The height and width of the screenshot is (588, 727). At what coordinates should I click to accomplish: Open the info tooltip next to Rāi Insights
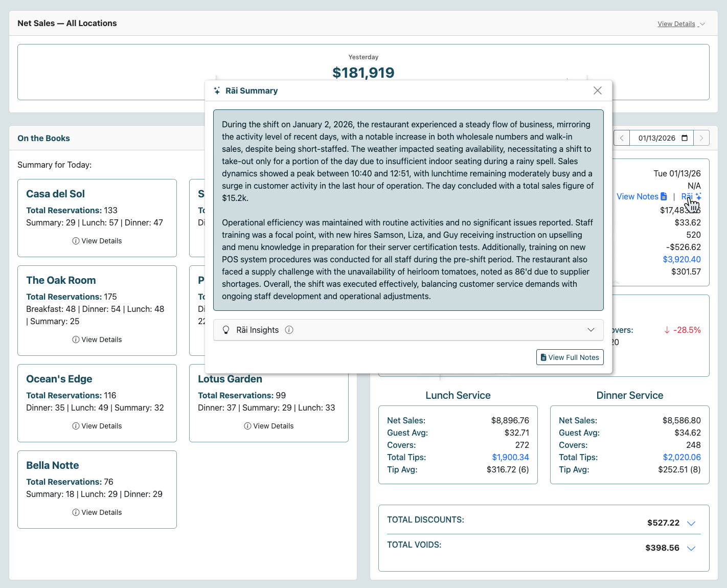coord(289,330)
